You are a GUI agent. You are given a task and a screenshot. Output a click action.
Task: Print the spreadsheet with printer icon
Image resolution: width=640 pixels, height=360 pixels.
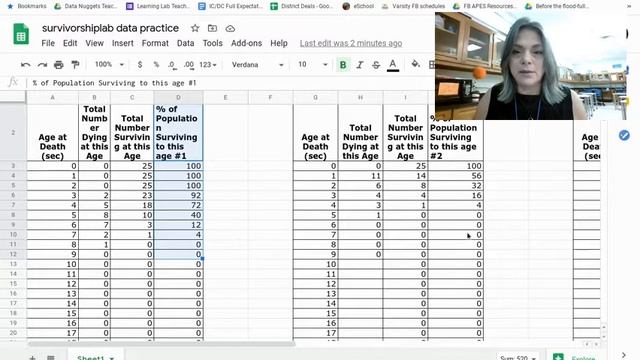(x=59, y=65)
